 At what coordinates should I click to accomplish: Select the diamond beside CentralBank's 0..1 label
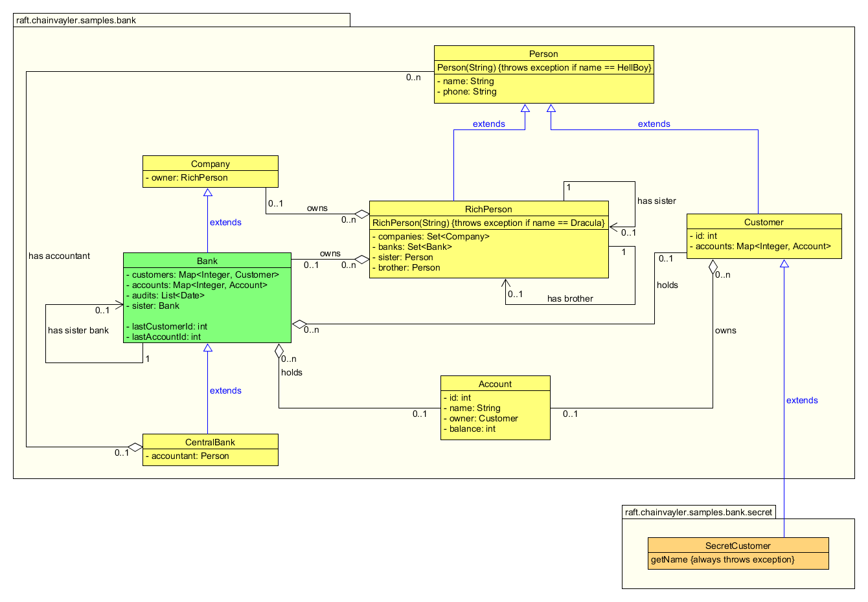click(x=135, y=448)
